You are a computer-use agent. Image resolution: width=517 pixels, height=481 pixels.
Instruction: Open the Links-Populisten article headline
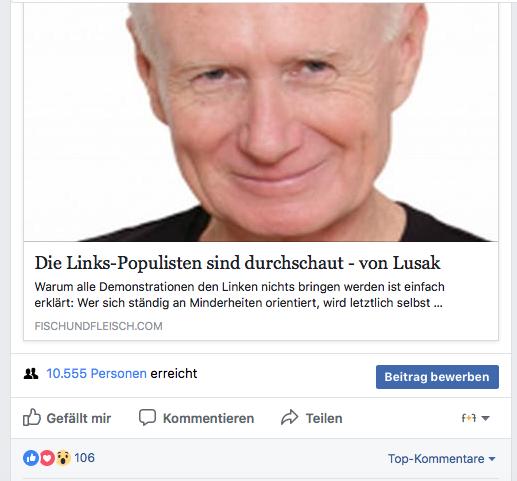(x=237, y=263)
